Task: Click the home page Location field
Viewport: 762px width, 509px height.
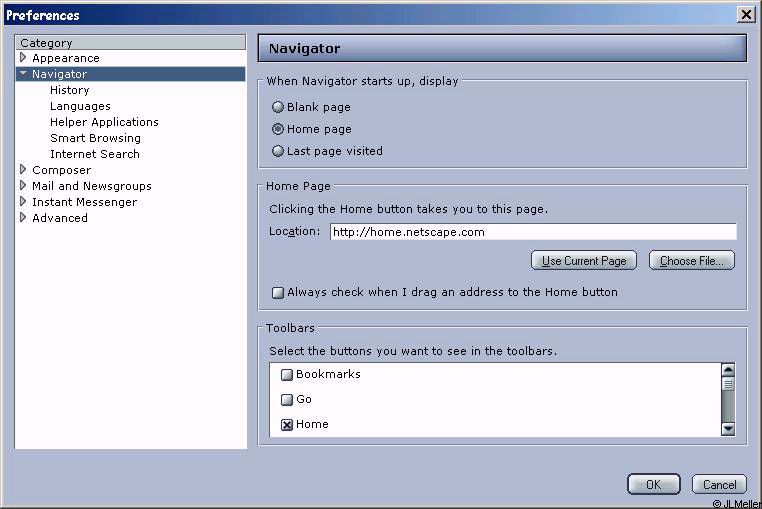Action: (533, 232)
